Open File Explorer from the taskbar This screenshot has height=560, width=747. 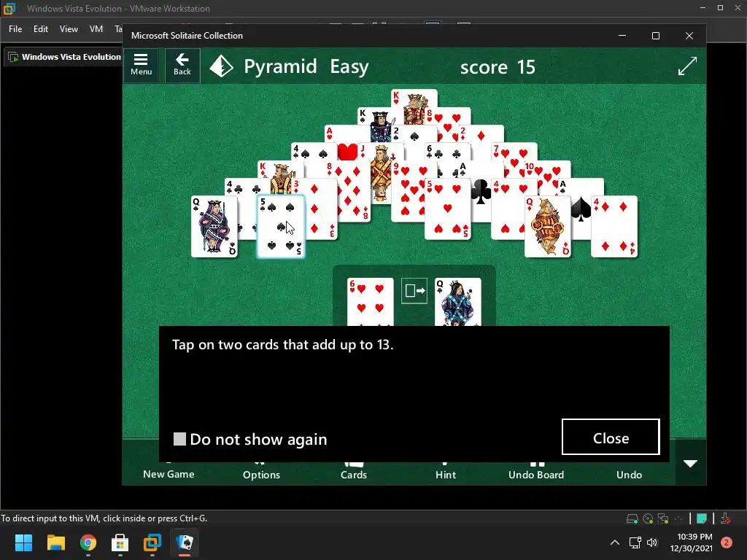tap(55, 542)
